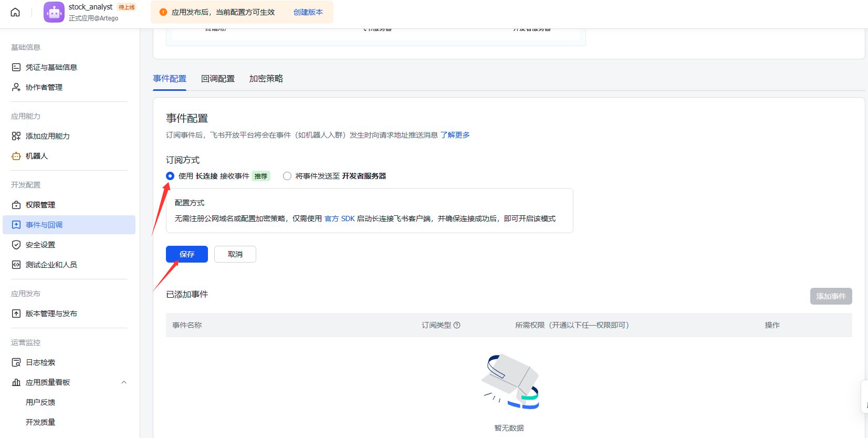Click the 暂无数据 empty-state text

pyautogui.click(x=509, y=428)
